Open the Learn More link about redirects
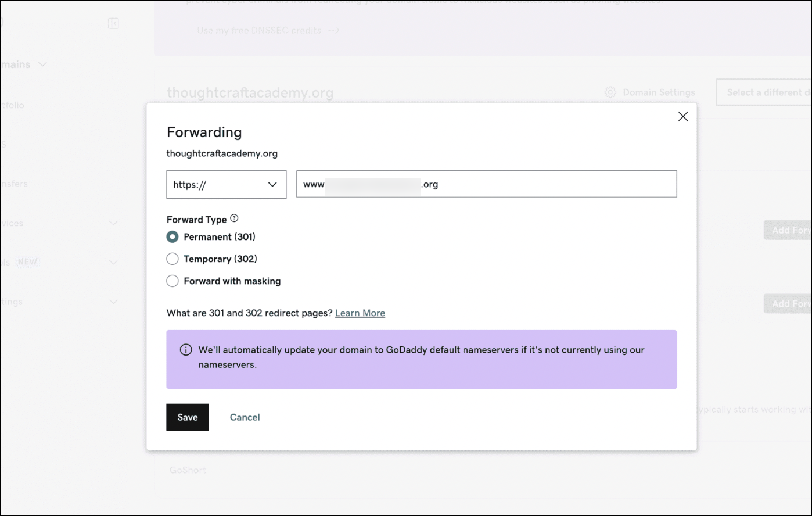This screenshot has width=812, height=516. [x=360, y=313]
